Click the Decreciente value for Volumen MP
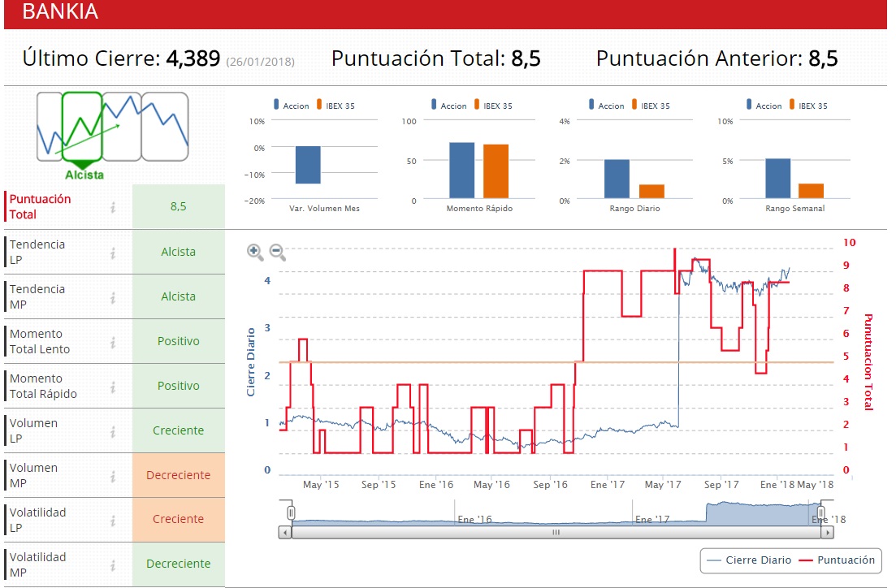This screenshot has width=896, height=588. 178,475
